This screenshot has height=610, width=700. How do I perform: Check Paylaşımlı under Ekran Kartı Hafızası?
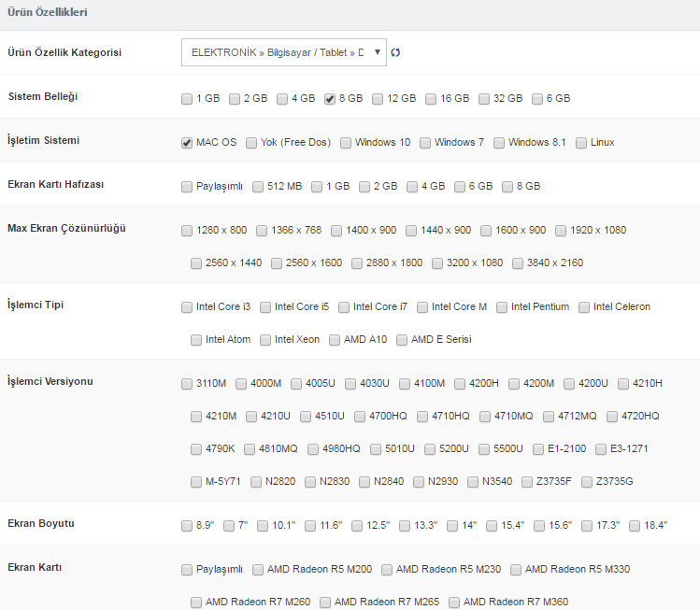[x=187, y=187]
